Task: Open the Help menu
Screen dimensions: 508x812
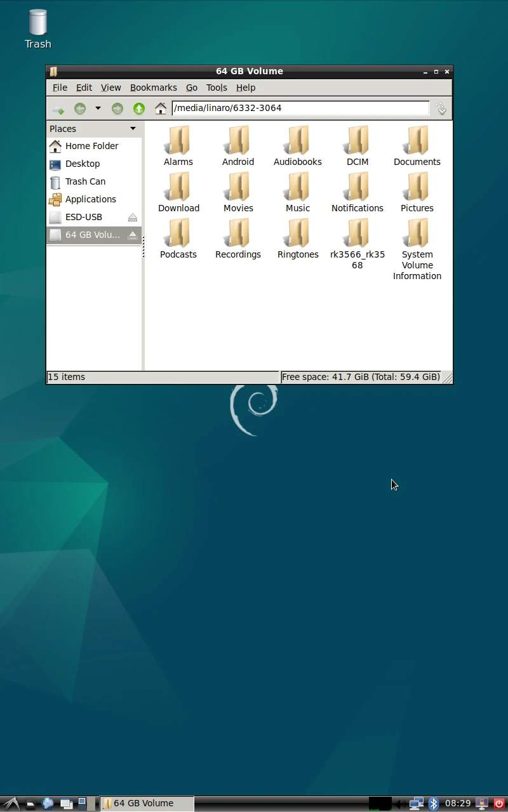Action: coord(246,88)
